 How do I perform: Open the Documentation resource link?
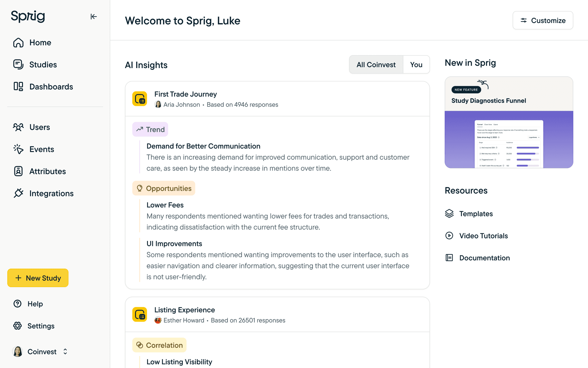click(x=484, y=258)
